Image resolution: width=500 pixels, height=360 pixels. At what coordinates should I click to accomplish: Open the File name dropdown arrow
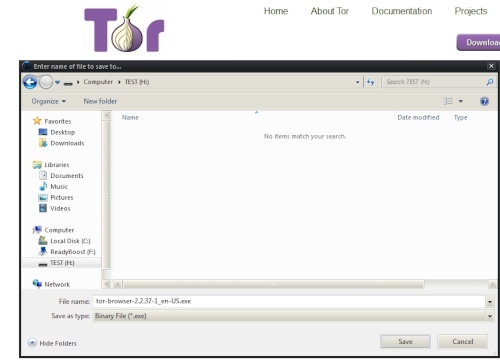coord(490,302)
